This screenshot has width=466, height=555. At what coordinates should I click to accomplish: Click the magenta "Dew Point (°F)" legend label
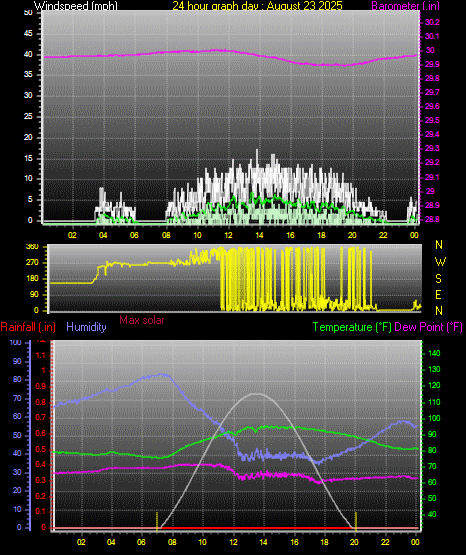click(x=428, y=327)
